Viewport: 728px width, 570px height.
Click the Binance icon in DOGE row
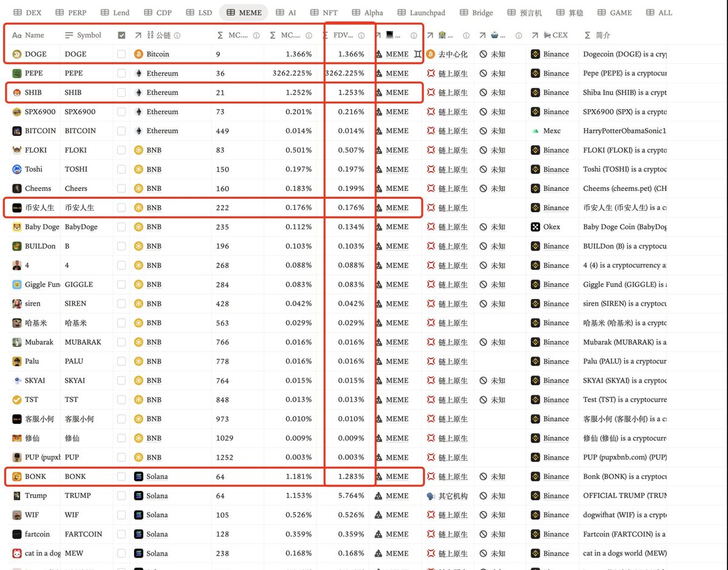click(x=535, y=54)
